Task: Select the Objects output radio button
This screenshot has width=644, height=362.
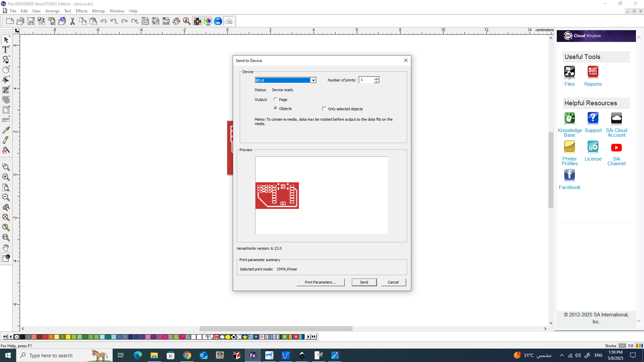Action: pos(275,108)
